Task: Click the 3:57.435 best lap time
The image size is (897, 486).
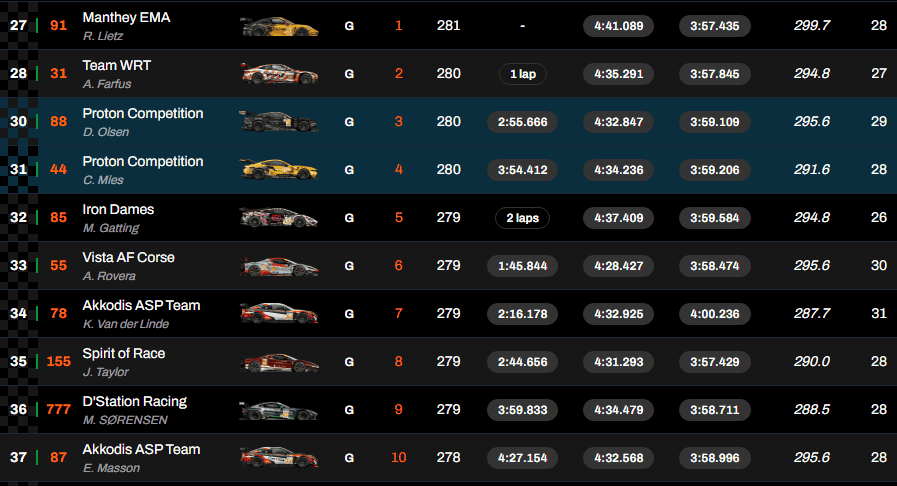Action: (x=715, y=26)
